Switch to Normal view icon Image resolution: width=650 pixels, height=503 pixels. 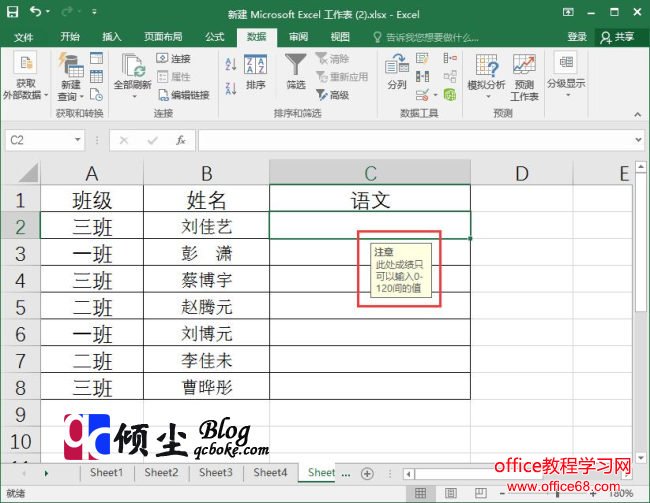[x=420, y=493]
